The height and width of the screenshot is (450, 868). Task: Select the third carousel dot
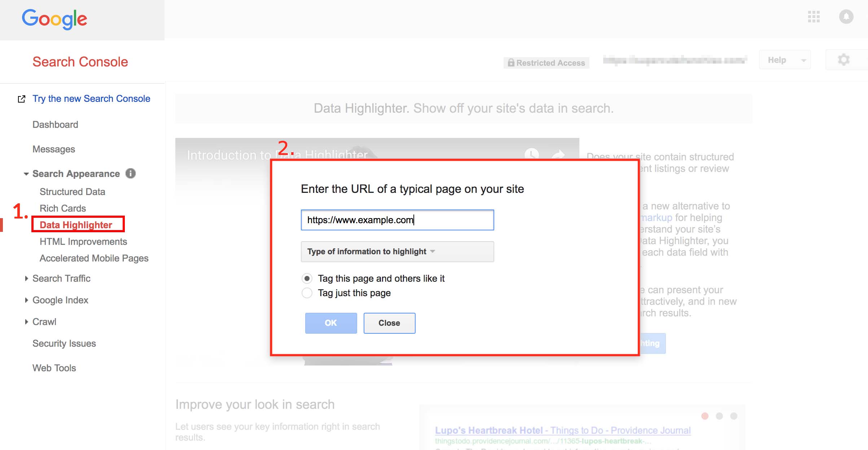tap(733, 416)
